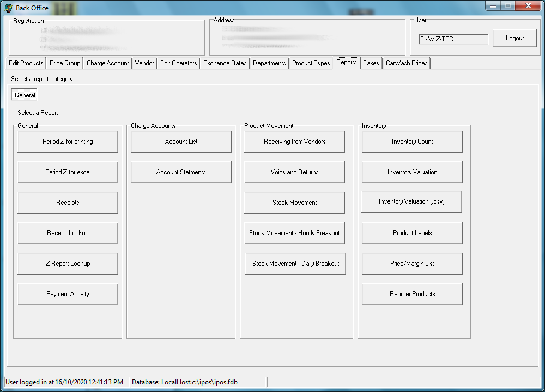545x392 pixels.
Task: Click the Logout button
Action: coord(514,38)
